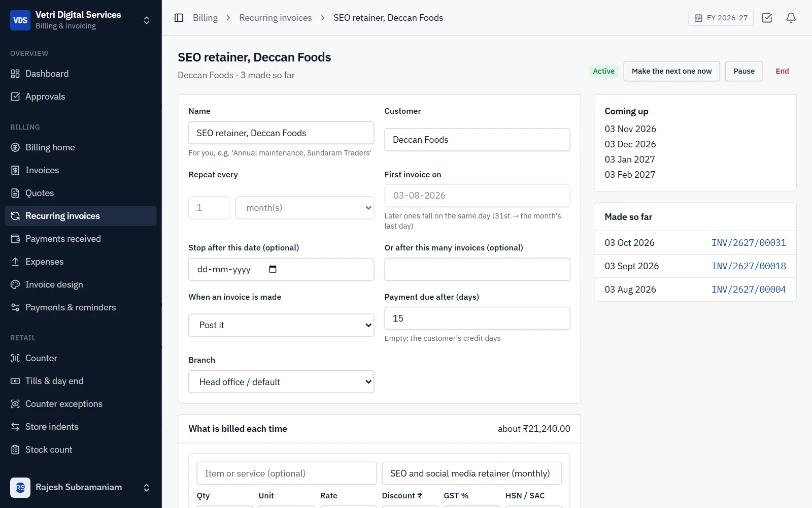Open the 'Post it' invoice action dropdown
Viewport: 812px width, 508px height.
[281, 325]
